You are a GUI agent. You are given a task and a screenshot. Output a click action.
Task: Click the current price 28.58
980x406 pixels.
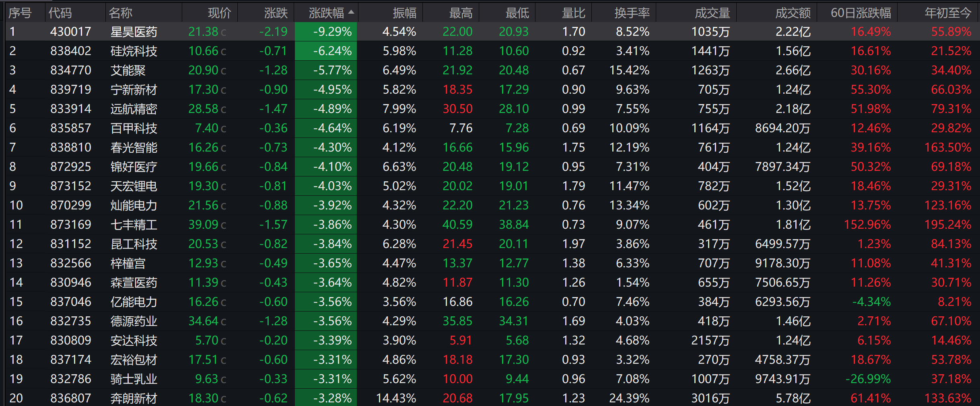tap(204, 109)
